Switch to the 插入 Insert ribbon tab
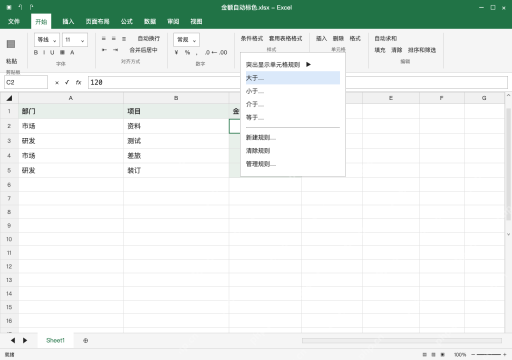This screenshot has height=360, width=512. 68,21
